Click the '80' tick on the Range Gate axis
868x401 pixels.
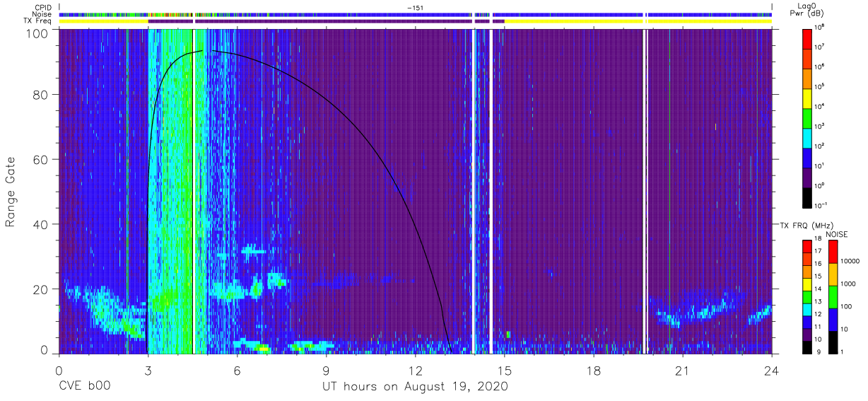(40, 95)
